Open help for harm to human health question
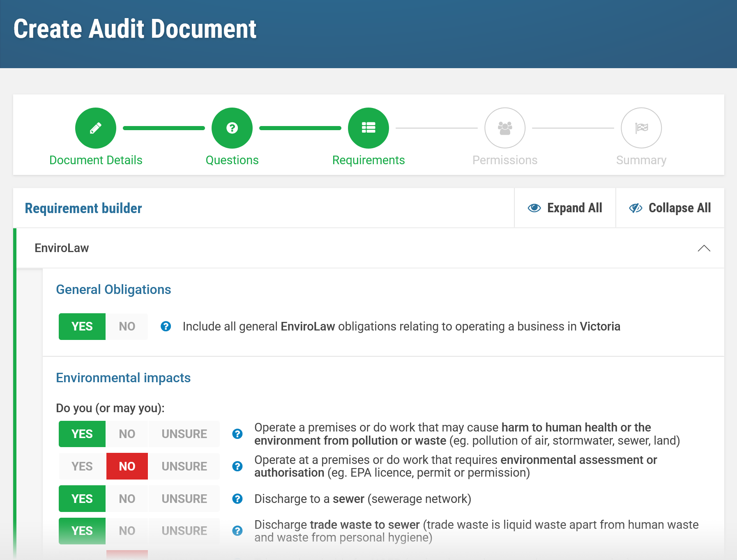This screenshot has width=737, height=560. [237, 434]
